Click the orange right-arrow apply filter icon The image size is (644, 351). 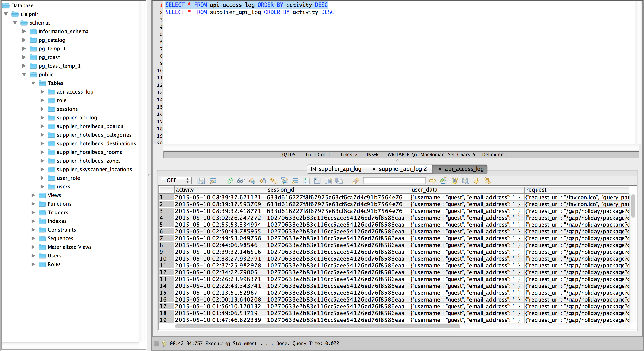[x=432, y=181]
